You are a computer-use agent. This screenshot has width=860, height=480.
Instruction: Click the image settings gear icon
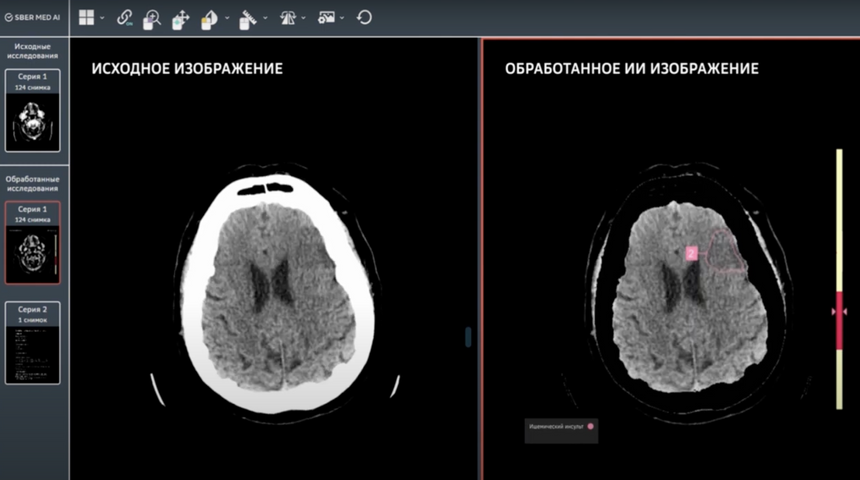[x=326, y=18]
